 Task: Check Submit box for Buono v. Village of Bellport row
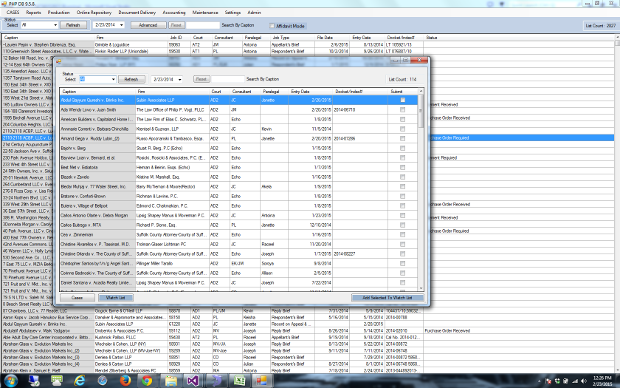[403, 206]
